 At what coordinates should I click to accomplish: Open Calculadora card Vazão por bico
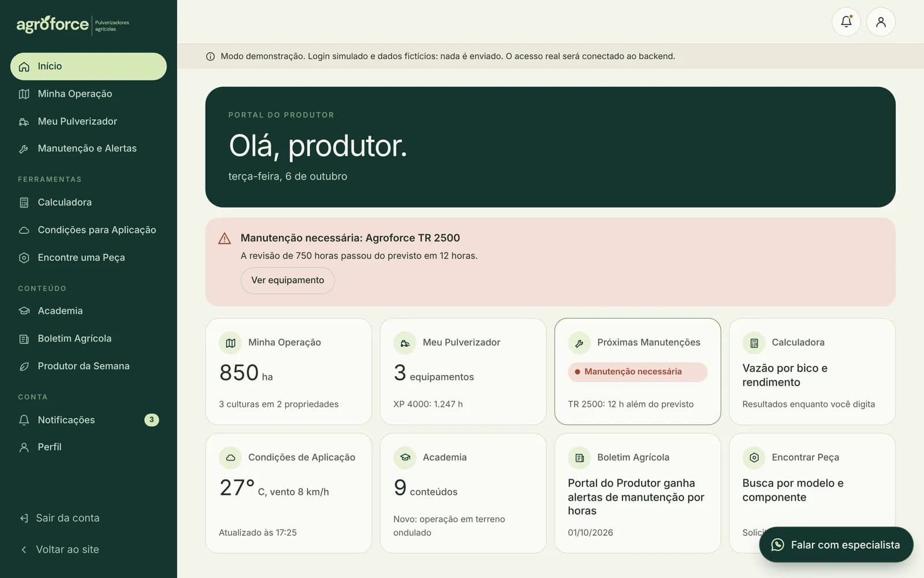[812, 372]
